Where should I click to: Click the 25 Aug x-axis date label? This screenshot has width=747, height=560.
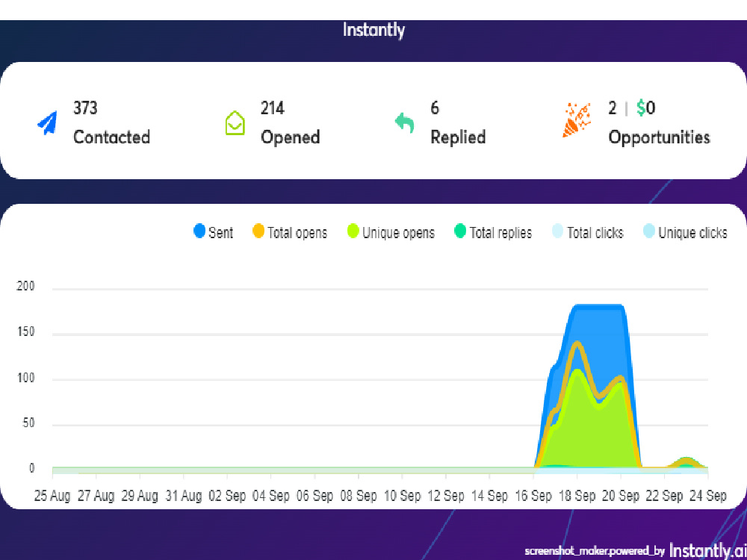point(52,496)
